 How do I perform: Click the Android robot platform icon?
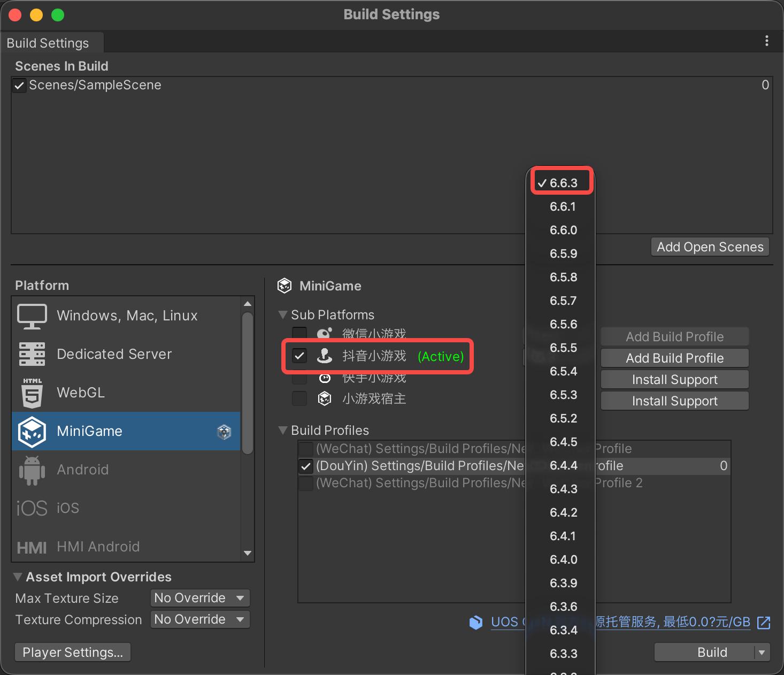pos(32,470)
